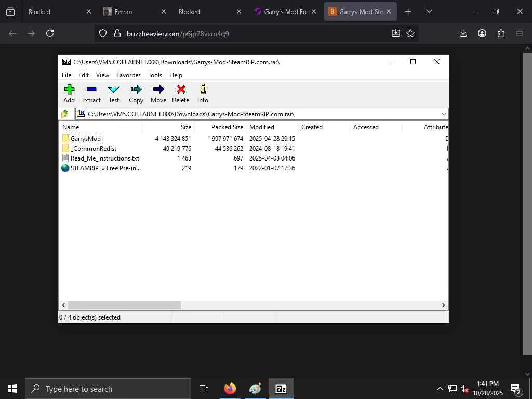Sort the list by Size column
532x399 pixels.
(x=168, y=127)
